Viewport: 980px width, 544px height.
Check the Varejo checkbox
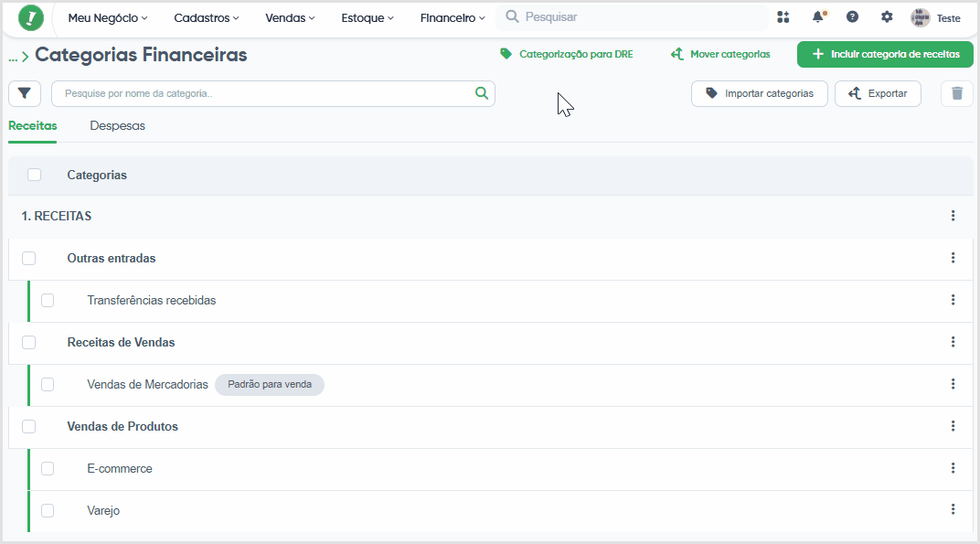coord(48,510)
